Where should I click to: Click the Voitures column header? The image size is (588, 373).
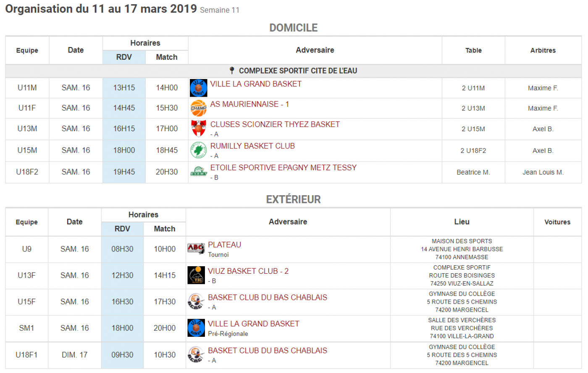[557, 222]
